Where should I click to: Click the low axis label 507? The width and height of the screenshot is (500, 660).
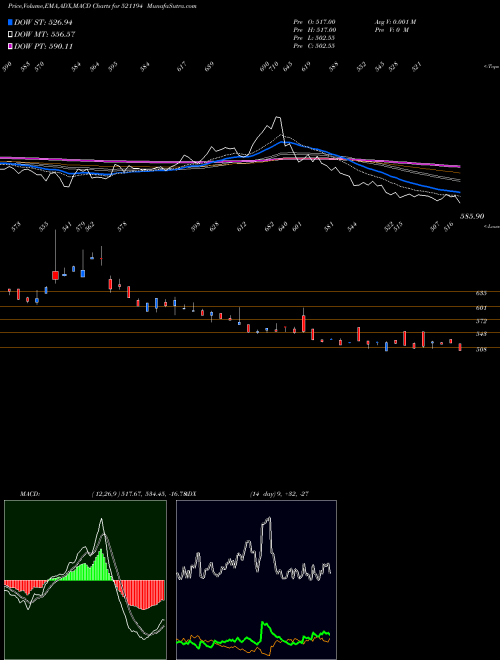pyautogui.click(x=437, y=227)
